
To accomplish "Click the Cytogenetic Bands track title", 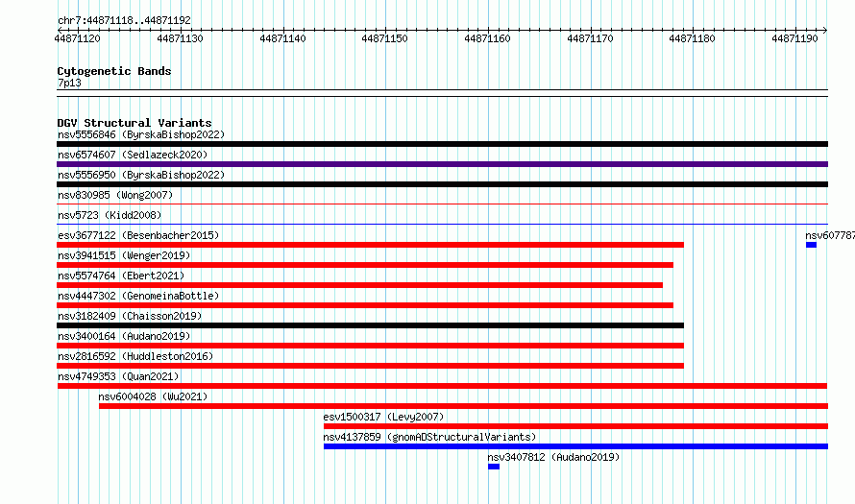I will pyautogui.click(x=114, y=71).
